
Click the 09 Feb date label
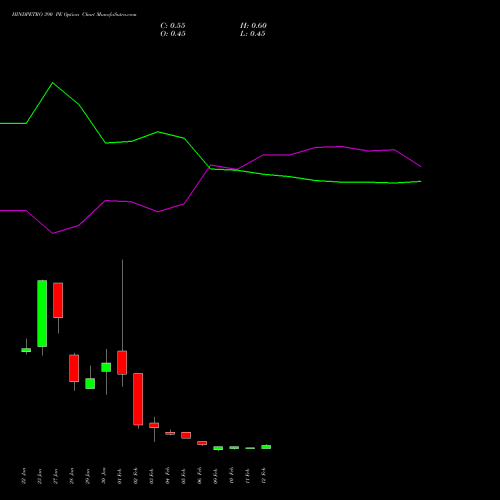click(215, 476)
